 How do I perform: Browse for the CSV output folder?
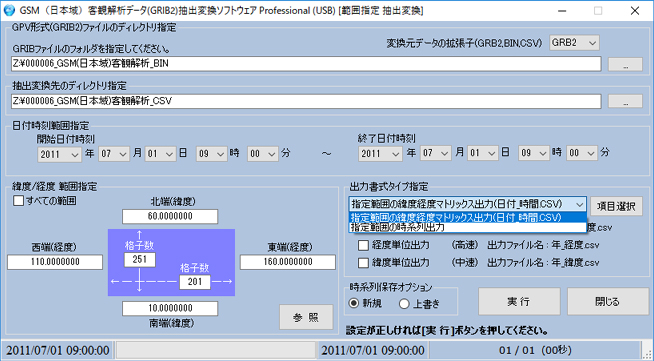[625, 101]
